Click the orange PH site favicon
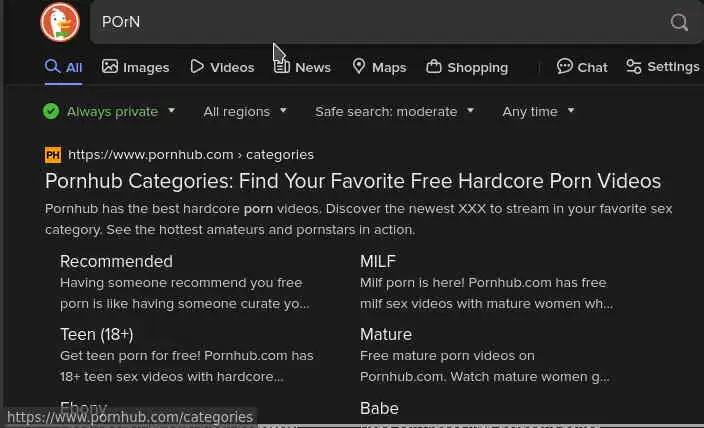The width and height of the screenshot is (704, 428). 53,155
